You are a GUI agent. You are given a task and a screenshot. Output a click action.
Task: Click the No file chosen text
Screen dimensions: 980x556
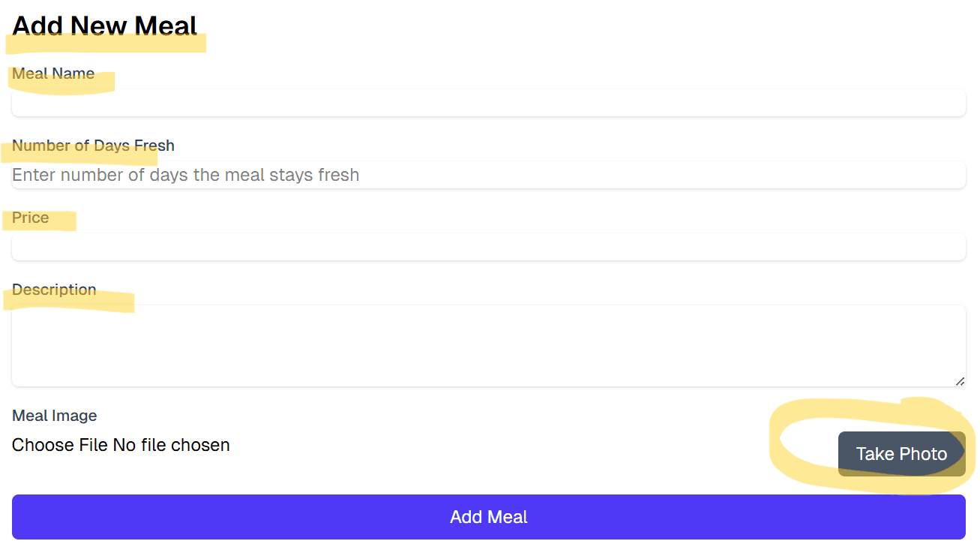172,445
